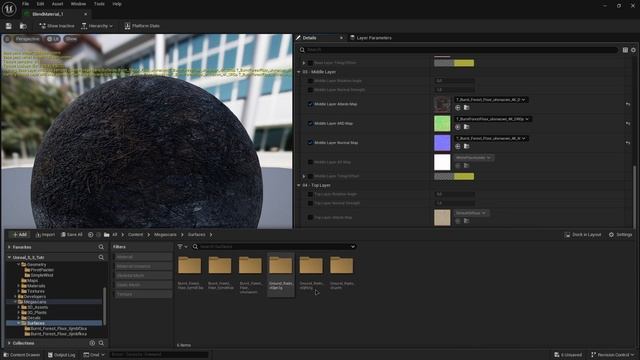640x360 pixels.
Task: Click Megascans in breadcrumb path
Action: click(165, 235)
